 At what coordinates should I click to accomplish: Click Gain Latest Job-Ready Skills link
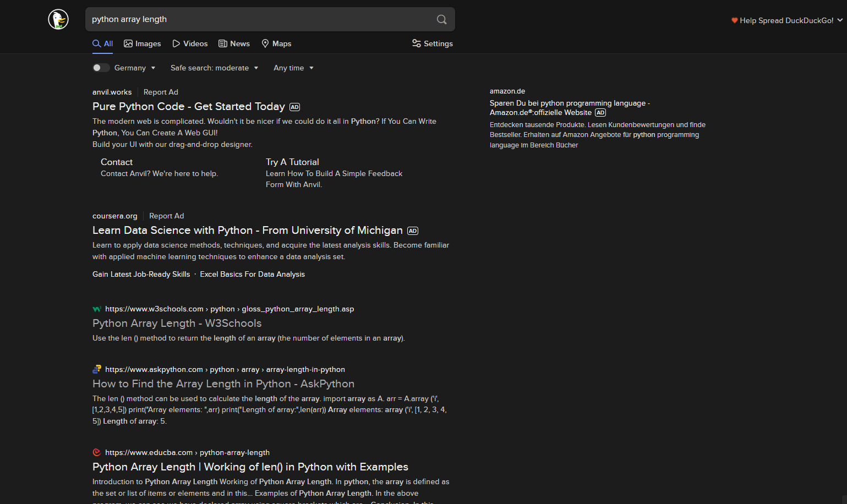[141, 274]
